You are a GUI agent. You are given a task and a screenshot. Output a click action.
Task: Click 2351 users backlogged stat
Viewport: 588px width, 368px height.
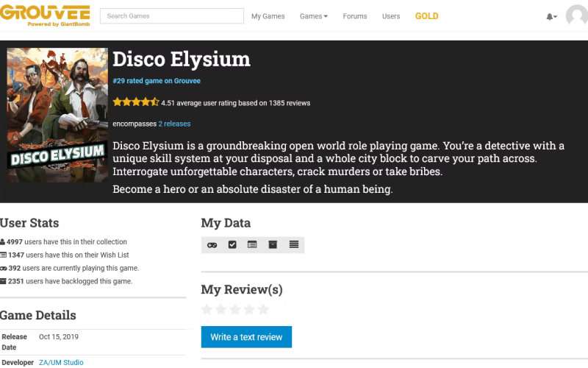71,281
